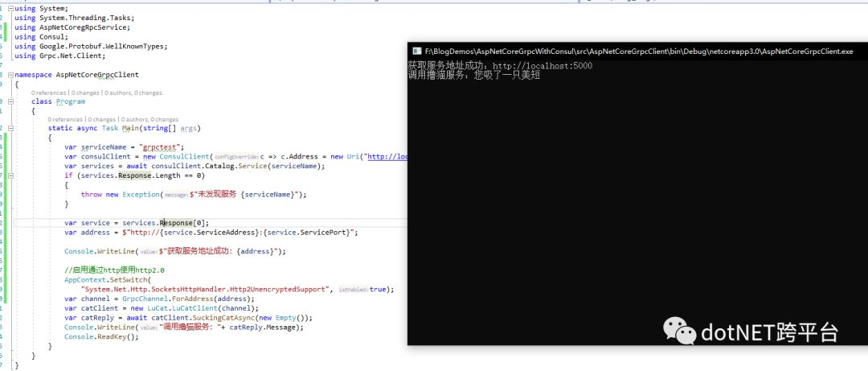The image size is (868, 371).
Task: Follow the http://loc URL in the Uri constructor
Action: pyautogui.click(x=387, y=157)
